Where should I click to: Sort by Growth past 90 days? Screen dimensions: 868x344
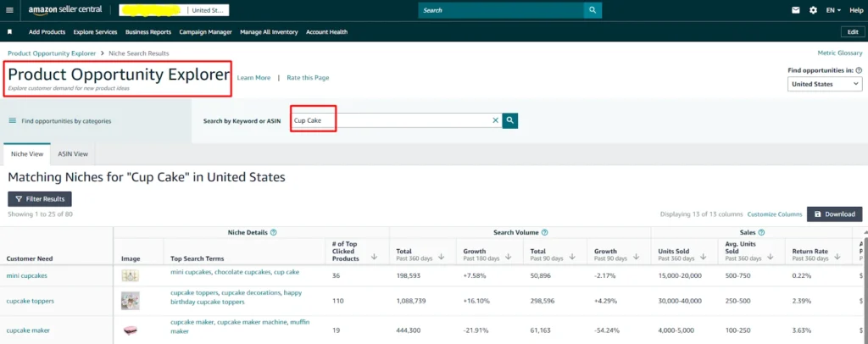[x=637, y=256]
